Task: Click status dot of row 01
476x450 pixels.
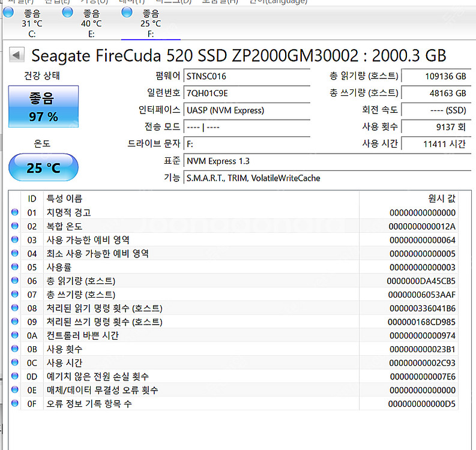Action: [14, 212]
